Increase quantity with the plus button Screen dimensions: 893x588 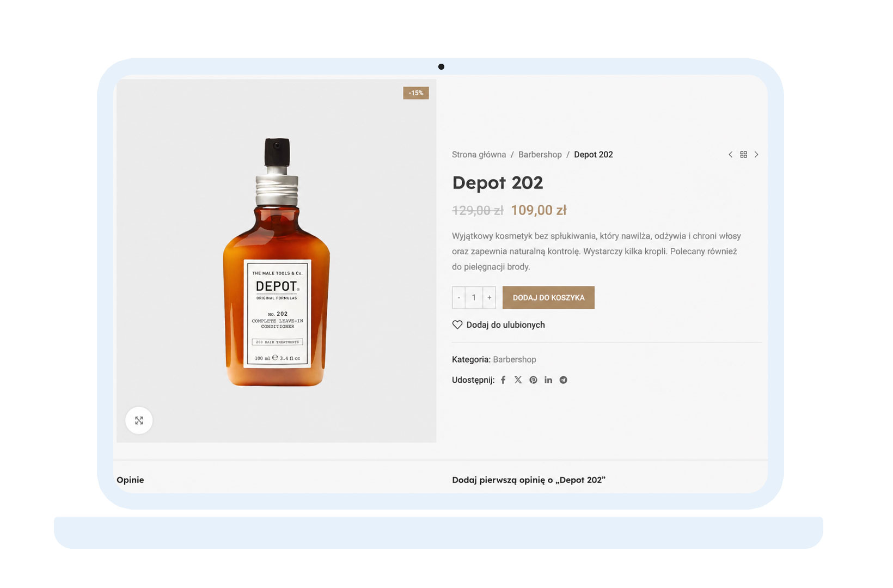coord(490,298)
